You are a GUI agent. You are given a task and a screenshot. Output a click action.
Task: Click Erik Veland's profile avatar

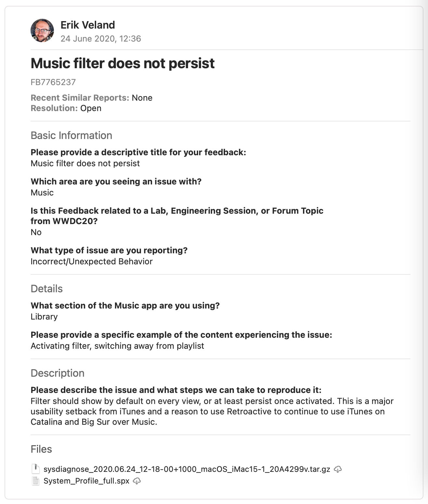point(42,31)
